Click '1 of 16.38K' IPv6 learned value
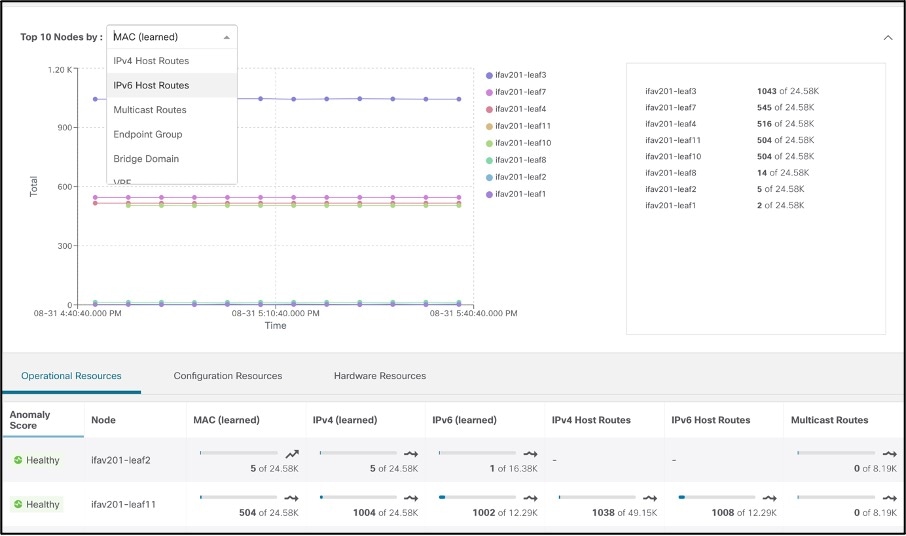906x536 pixels. [514, 469]
